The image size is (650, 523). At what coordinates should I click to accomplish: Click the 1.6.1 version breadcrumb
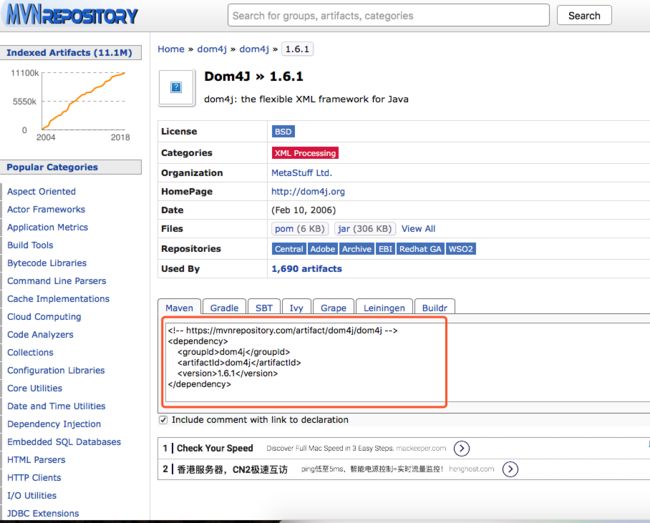point(297,49)
